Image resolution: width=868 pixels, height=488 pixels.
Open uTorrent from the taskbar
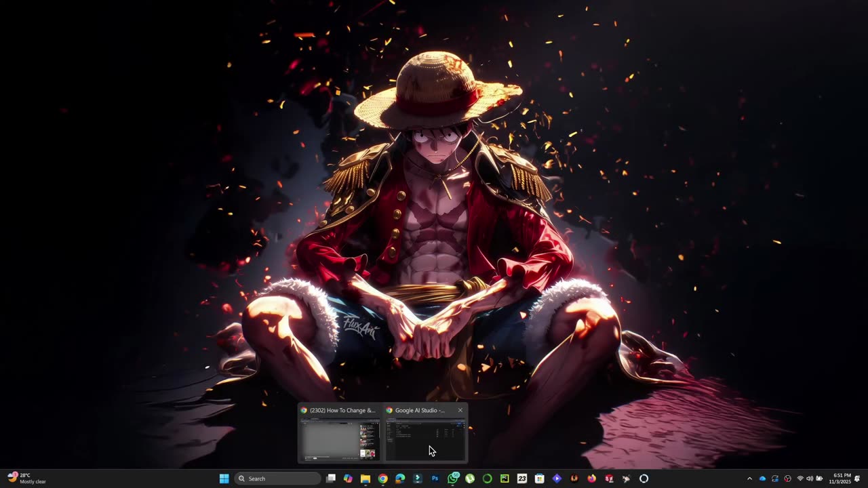click(x=470, y=479)
